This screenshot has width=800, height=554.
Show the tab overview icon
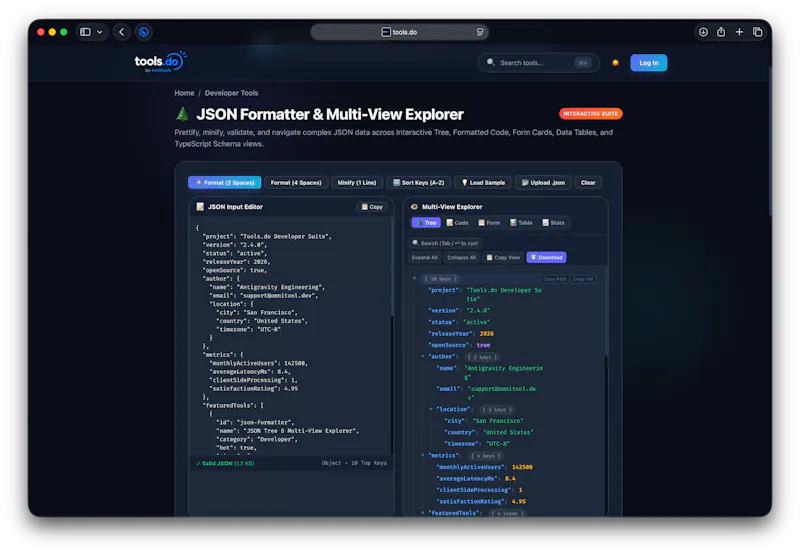[758, 32]
